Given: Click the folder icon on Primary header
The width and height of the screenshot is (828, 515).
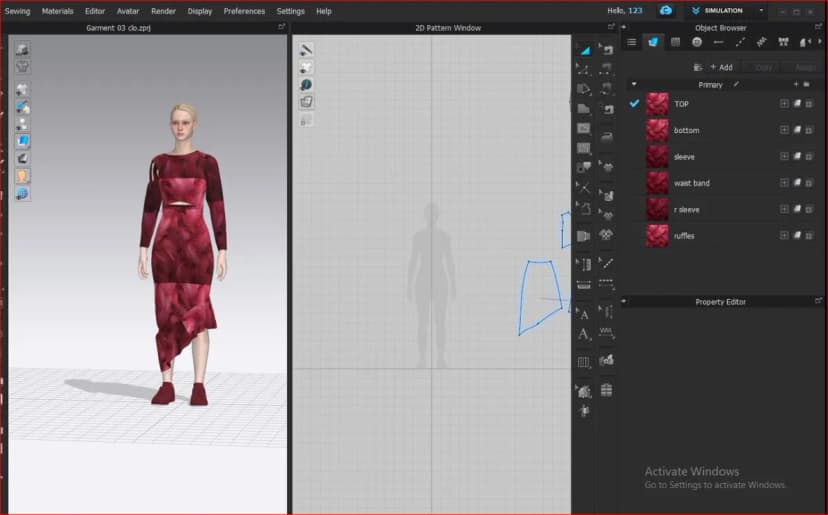Looking at the screenshot, I should [807, 84].
